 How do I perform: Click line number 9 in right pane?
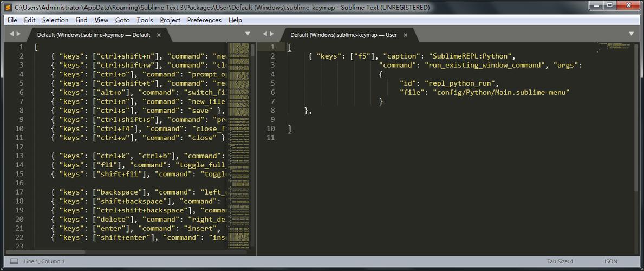tap(273, 119)
